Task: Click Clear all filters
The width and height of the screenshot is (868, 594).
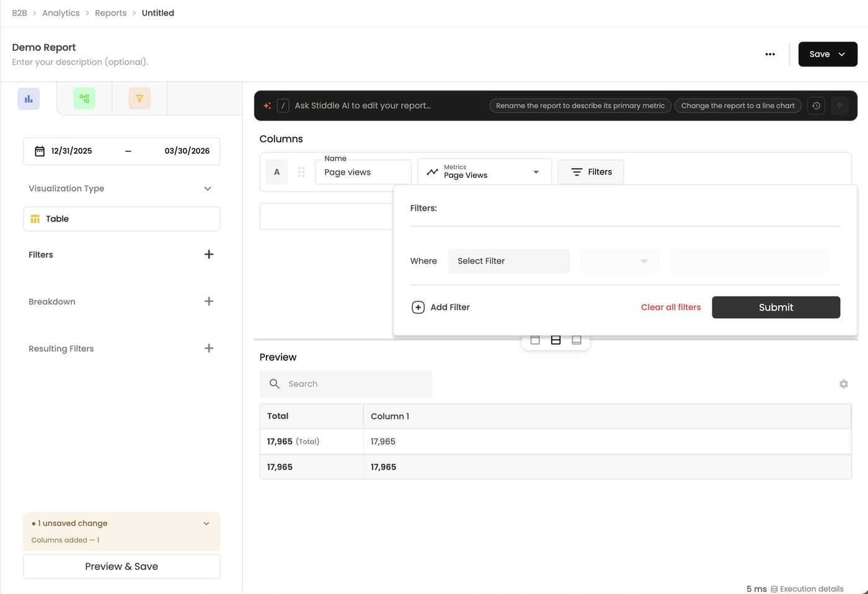Action: 671,308
